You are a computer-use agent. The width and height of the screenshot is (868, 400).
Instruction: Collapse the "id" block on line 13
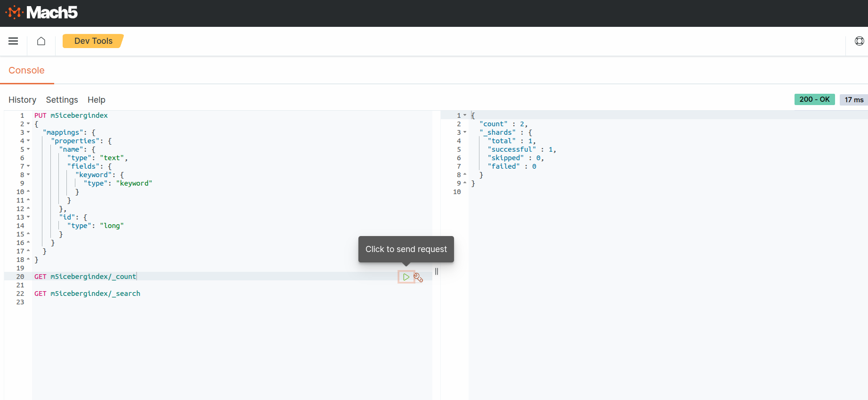28,217
